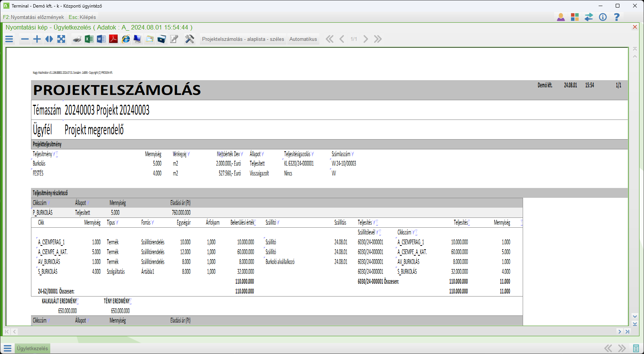Open the report in Internet Explorer
This screenshot has height=354, width=644.
pos(125,39)
